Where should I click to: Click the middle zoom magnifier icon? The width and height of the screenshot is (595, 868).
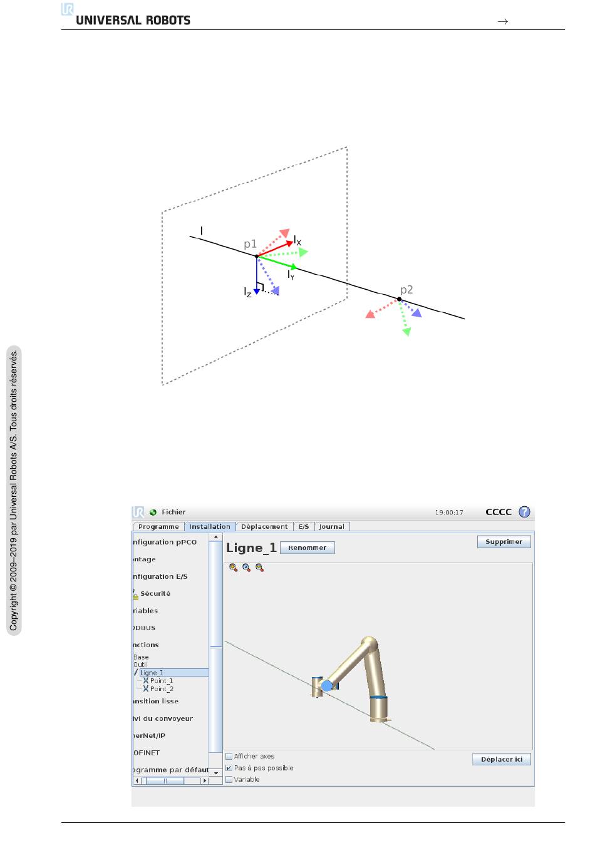[246, 568]
